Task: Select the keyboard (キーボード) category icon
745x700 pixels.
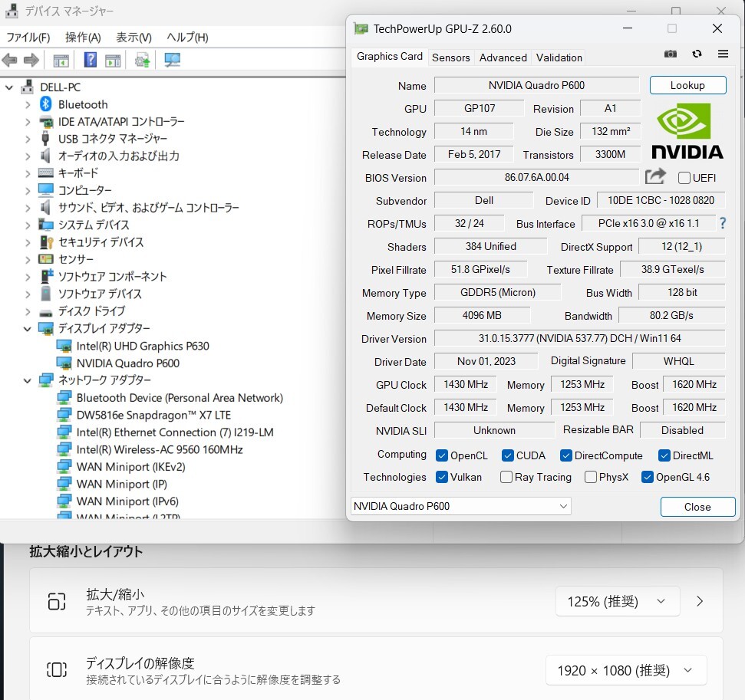Action: [45, 173]
